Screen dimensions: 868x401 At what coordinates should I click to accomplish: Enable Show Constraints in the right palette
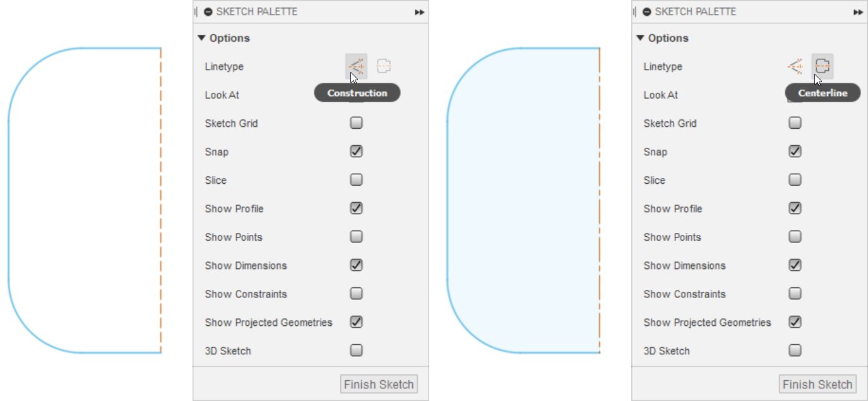tap(795, 294)
